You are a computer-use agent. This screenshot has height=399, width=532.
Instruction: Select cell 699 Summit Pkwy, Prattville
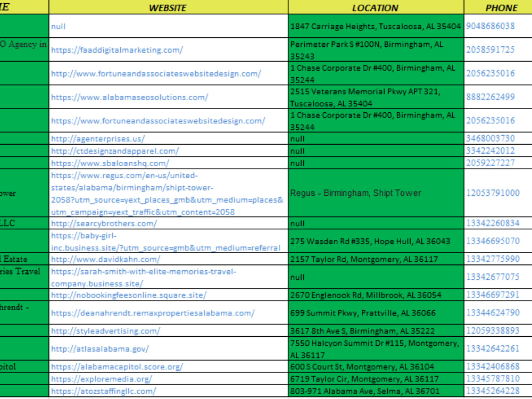376,313
